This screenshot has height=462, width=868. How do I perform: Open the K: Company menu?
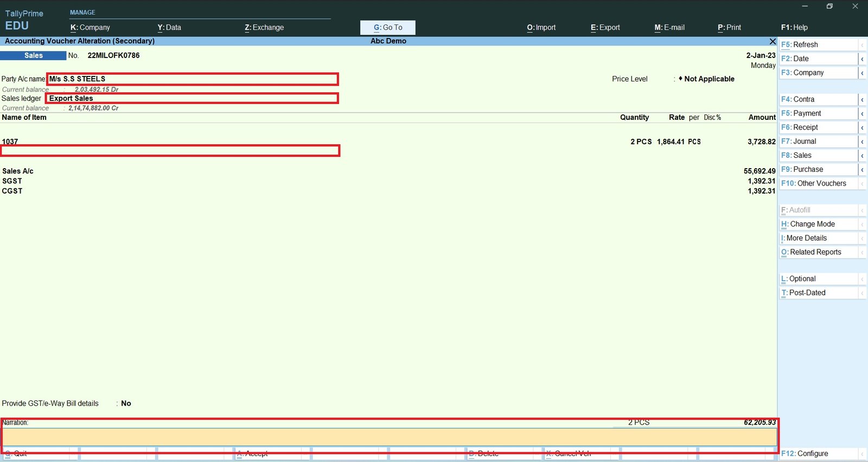click(90, 28)
